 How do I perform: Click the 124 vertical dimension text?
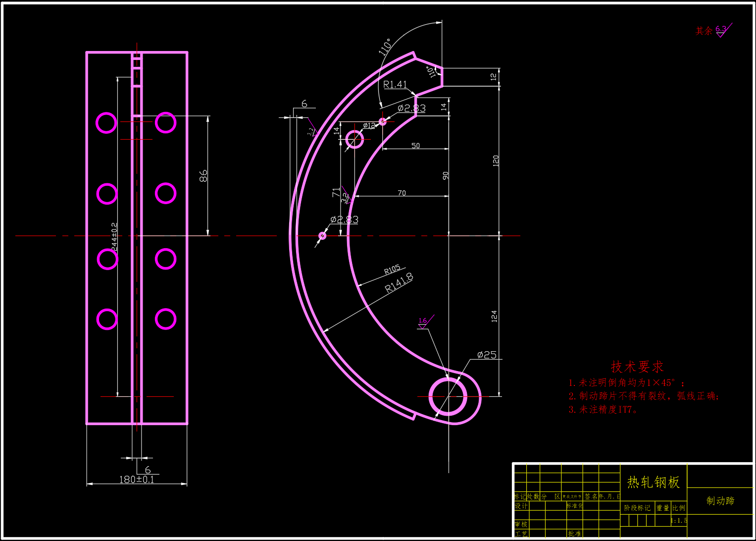click(x=494, y=317)
